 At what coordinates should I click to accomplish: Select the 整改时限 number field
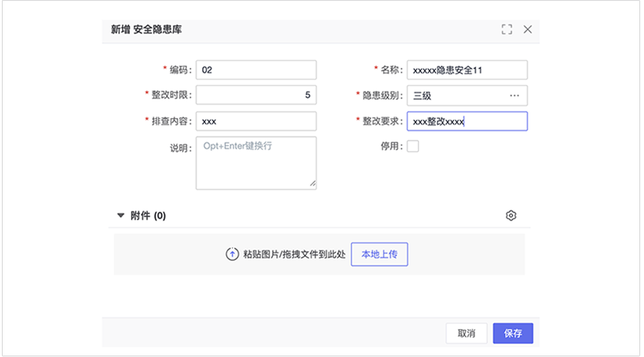click(256, 95)
